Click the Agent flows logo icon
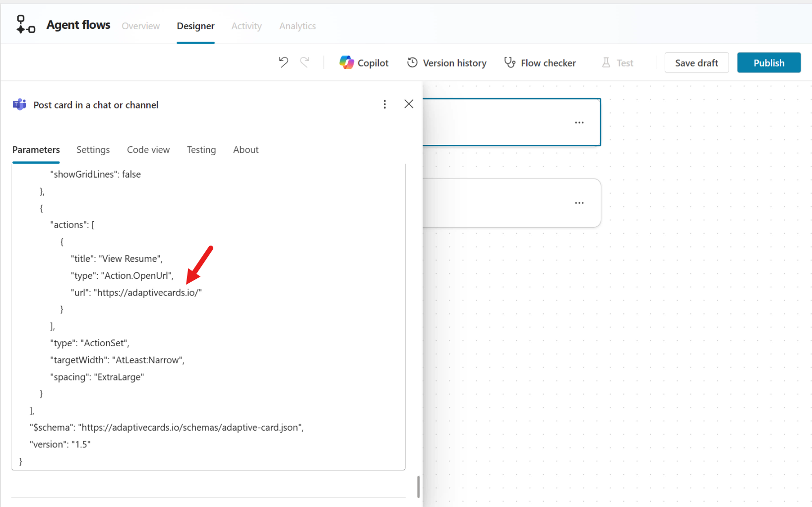Screen dimensions: 812x507 tap(25, 23)
